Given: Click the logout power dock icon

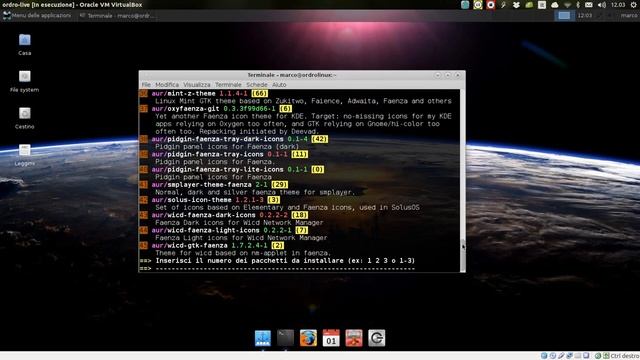Looking at the screenshot, I should tap(376, 338).
